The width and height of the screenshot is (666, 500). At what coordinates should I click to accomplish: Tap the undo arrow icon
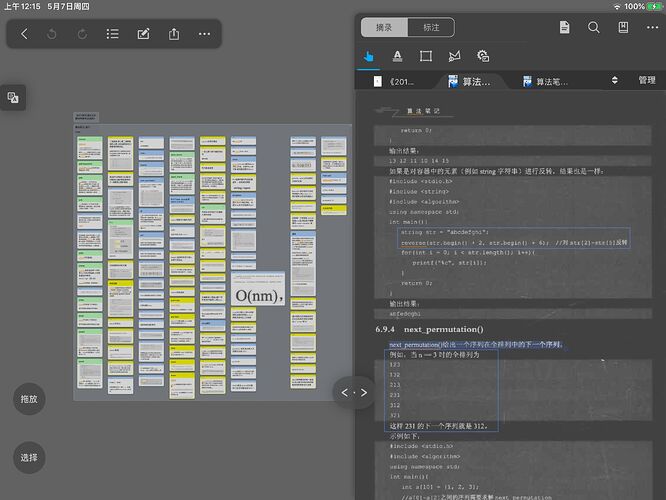pyautogui.click(x=52, y=34)
